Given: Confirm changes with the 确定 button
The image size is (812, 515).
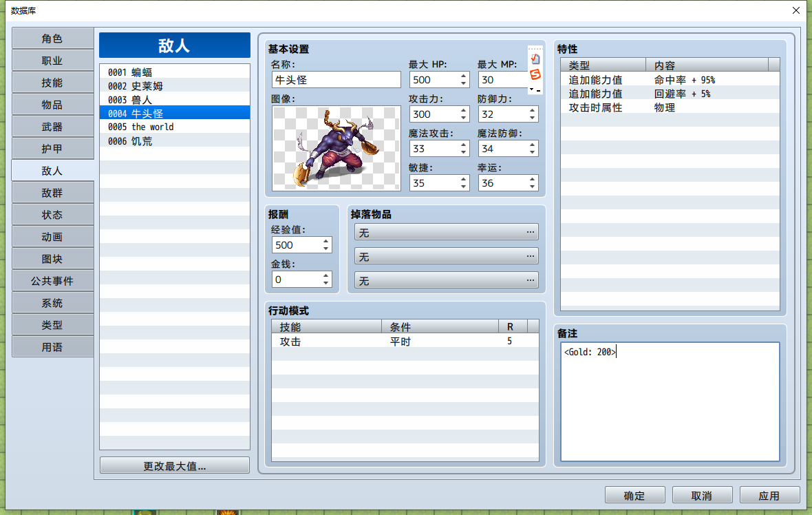Looking at the screenshot, I should tap(634, 495).
